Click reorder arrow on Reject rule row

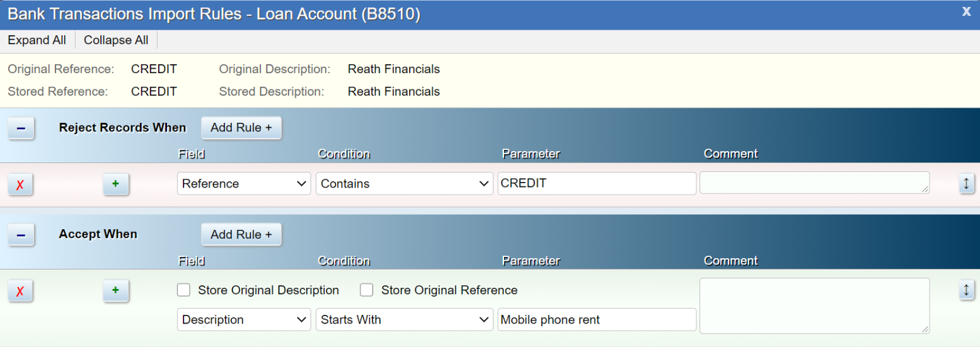click(967, 184)
